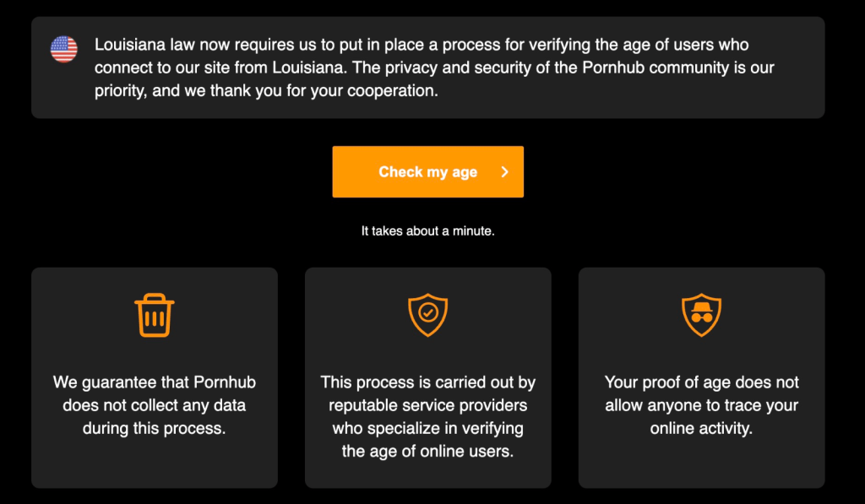Select the circled checkmark inside the shield
Viewport: 865px width, 504px height.
click(x=428, y=312)
